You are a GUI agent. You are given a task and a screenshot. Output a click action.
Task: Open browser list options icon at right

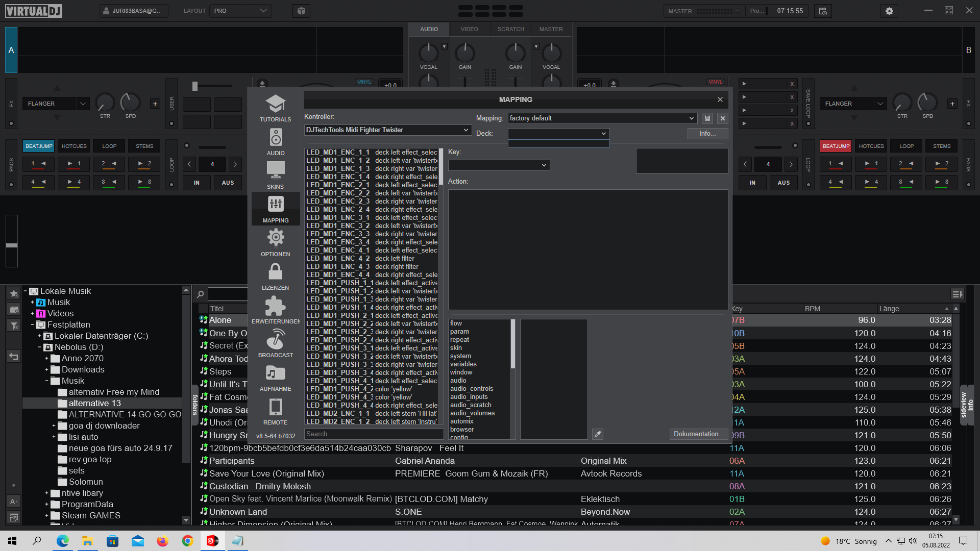957,294
